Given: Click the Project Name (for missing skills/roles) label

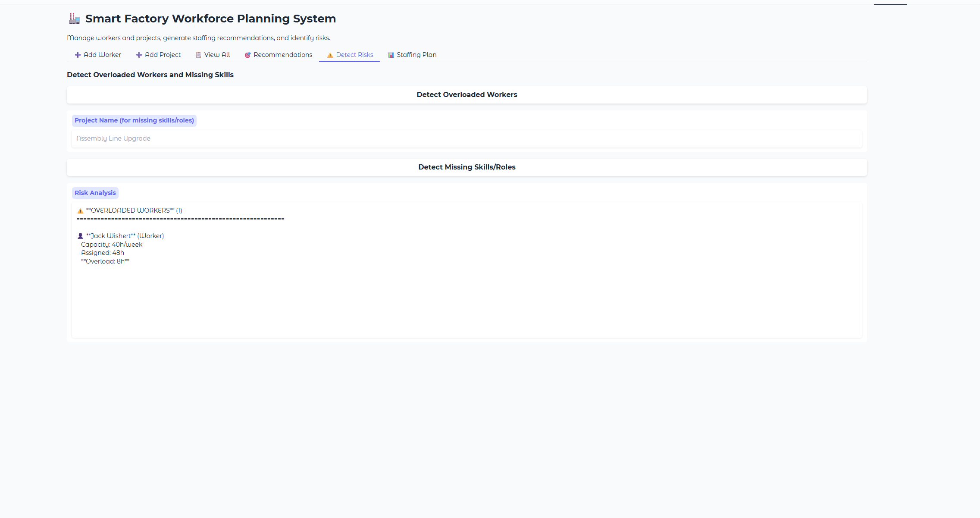Looking at the screenshot, I should click(134, 120).
